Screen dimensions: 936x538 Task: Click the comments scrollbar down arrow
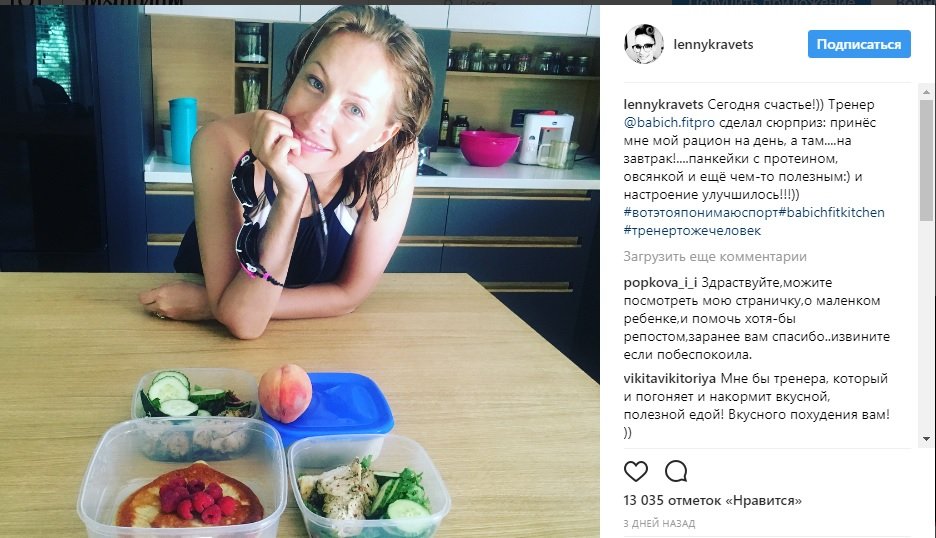tap(926, 439)
